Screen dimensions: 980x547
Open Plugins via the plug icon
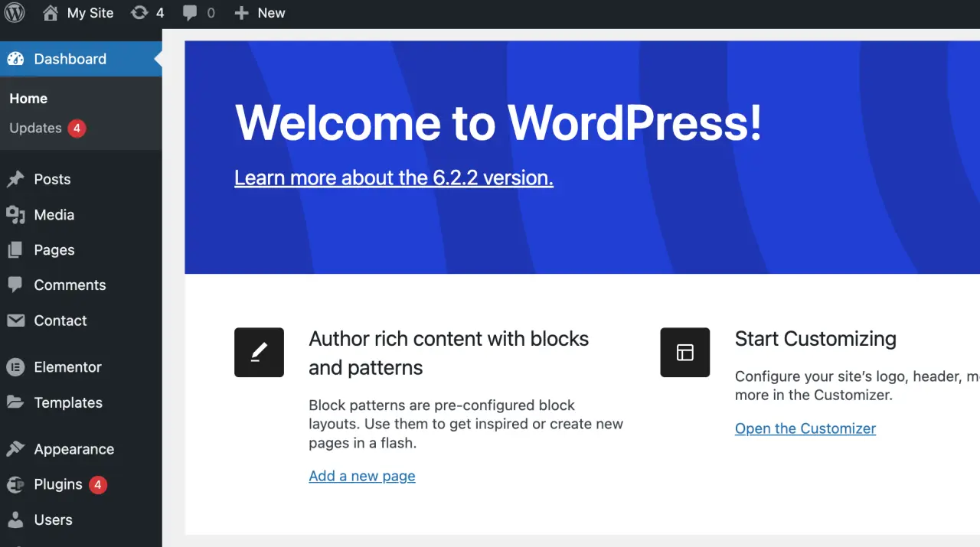pos(17,484)
